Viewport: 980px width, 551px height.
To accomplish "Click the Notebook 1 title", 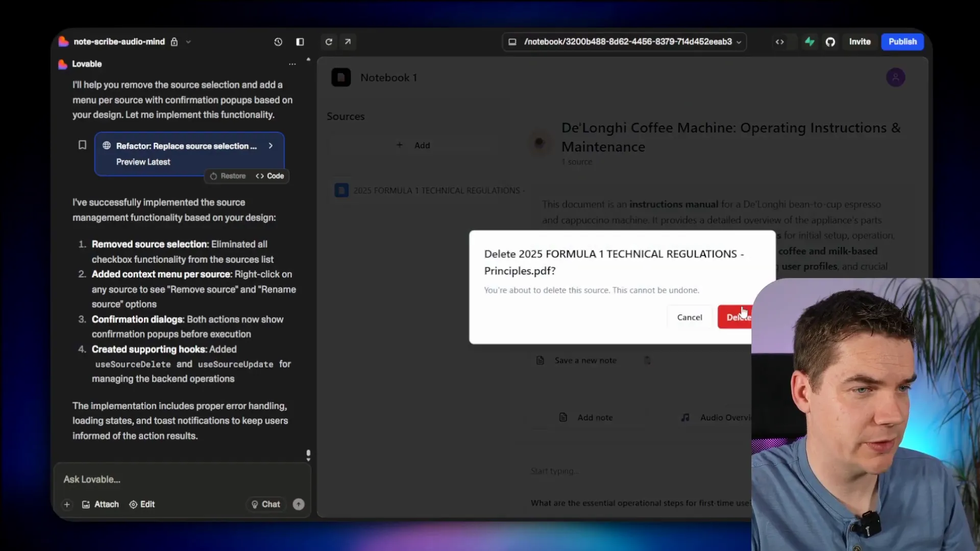I will [388, 78].
